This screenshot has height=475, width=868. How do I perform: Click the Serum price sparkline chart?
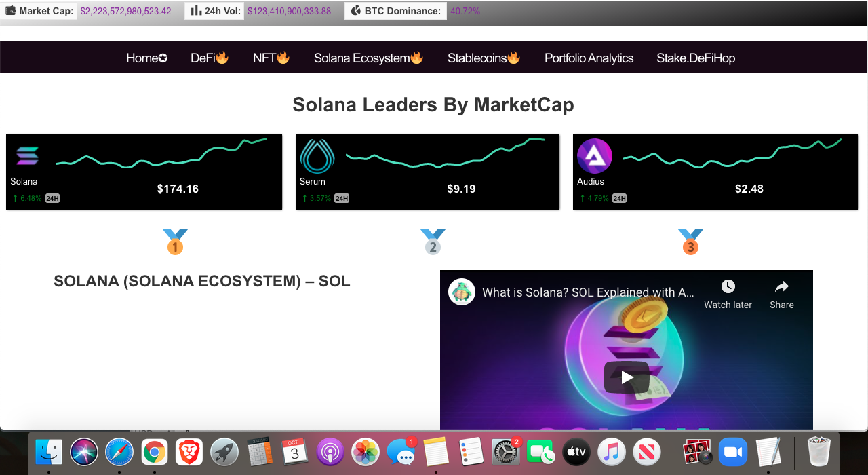[446, 153]
